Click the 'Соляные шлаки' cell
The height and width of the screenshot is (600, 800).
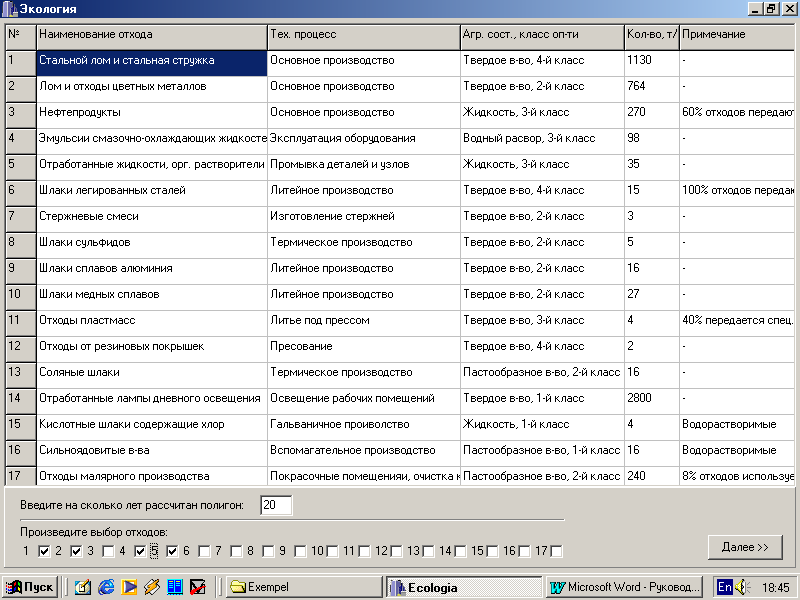[152, 376]
